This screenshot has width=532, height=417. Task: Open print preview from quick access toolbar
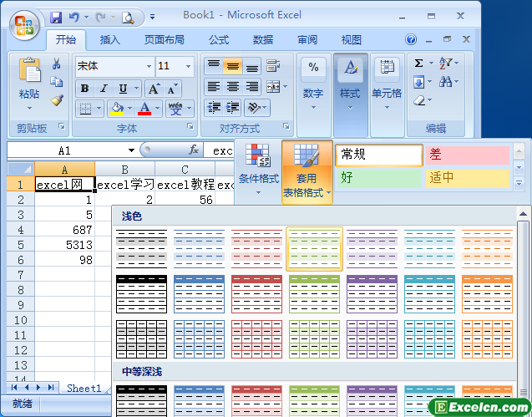[128, 18]
